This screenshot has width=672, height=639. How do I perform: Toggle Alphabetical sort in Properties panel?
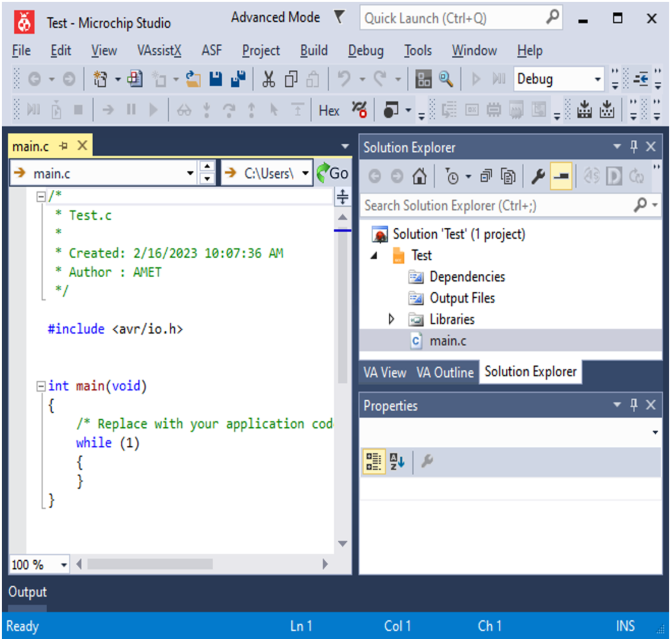pos(397,462)
